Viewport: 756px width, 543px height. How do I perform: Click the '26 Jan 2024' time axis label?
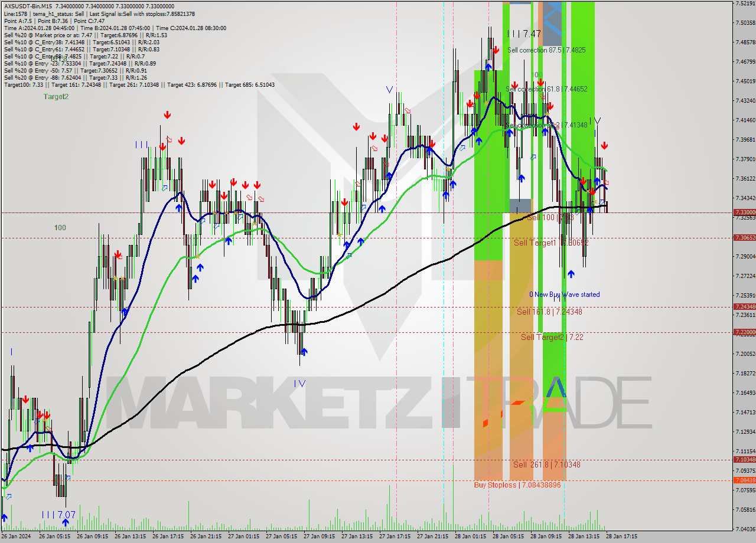(16, 537)
